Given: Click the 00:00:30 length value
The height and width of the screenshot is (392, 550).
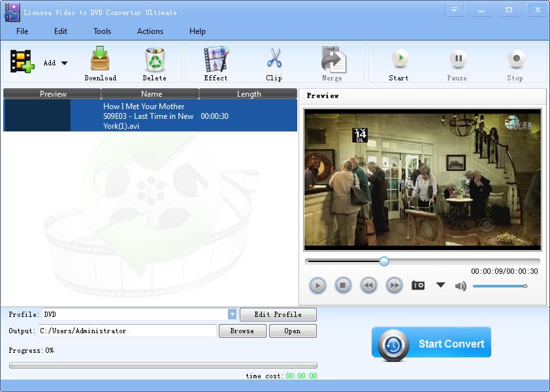Looking at the screenshot, I should tap(215, 116).
